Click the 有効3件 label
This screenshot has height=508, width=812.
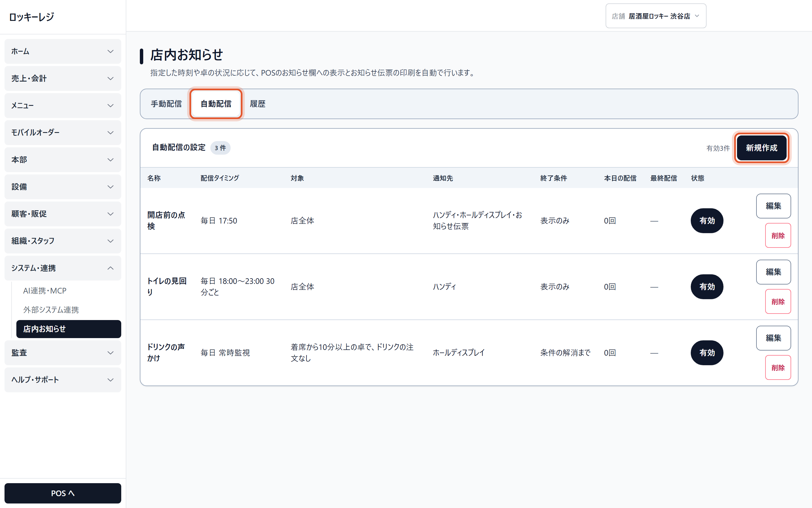click(718, 148)
